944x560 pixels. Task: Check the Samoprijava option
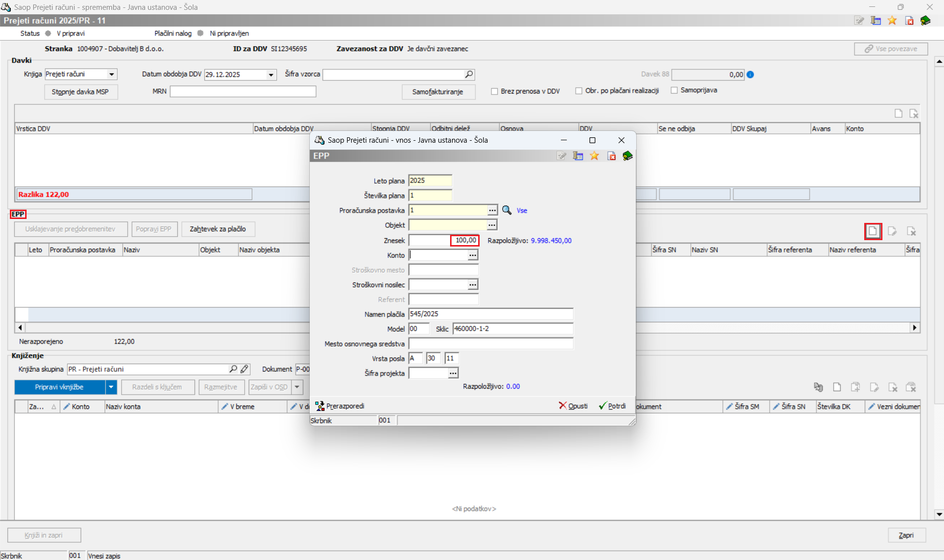coord(674,91)
